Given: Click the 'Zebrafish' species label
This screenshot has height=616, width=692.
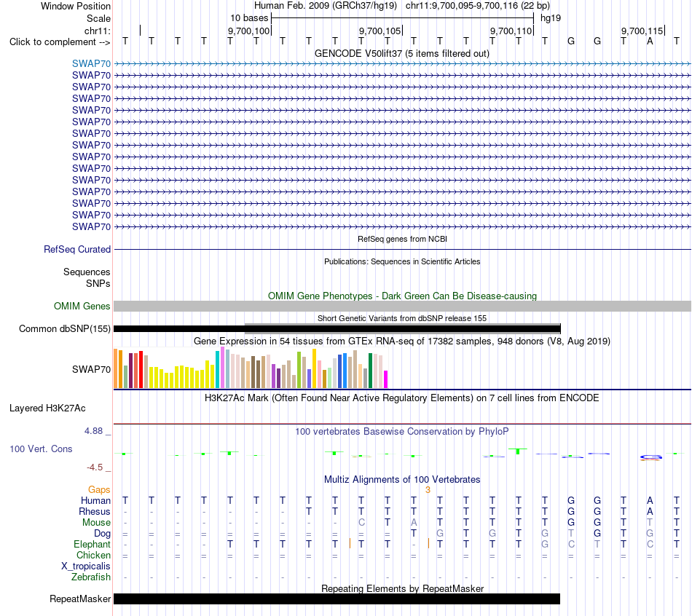Looking at the screenshot, I should pyautogui.click(x=91, y=577).
